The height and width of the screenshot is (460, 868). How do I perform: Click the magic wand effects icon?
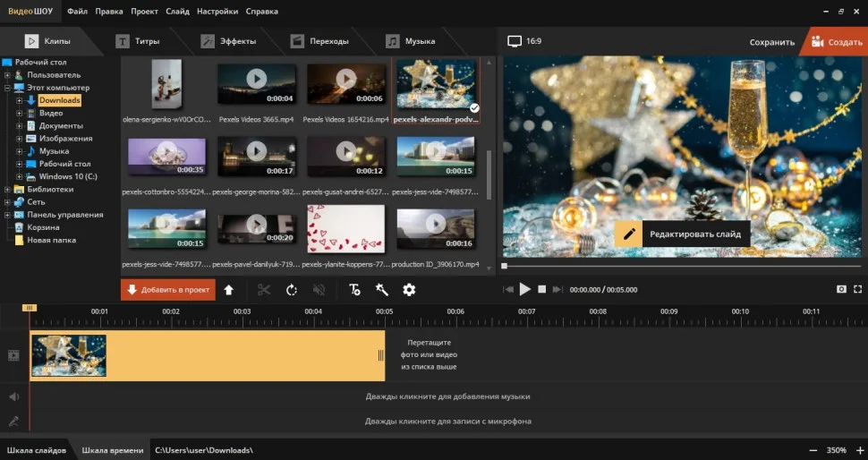tap(381, 290)
